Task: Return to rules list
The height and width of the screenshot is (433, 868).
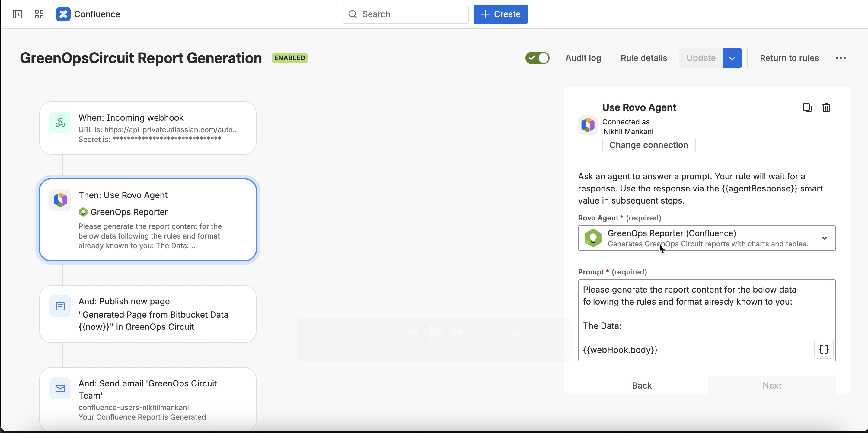Action: (x=789, y=58)
